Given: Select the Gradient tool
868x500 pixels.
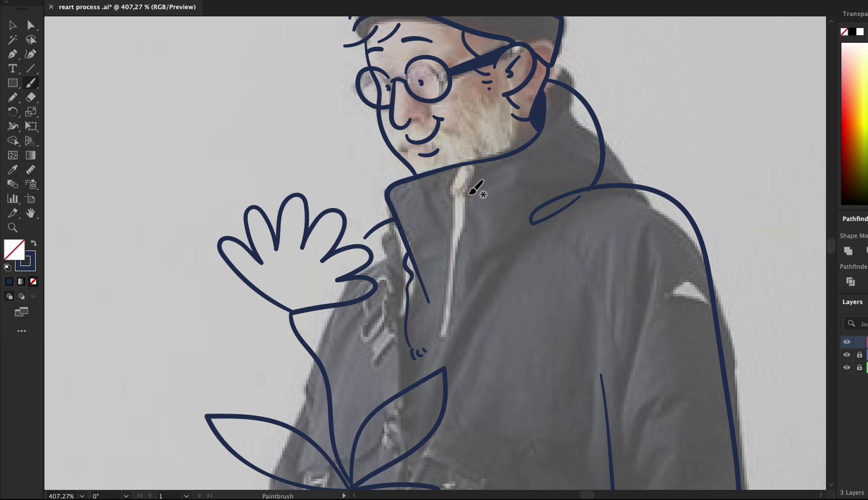Looking at the screenshot, I should (x=31, y=155).
